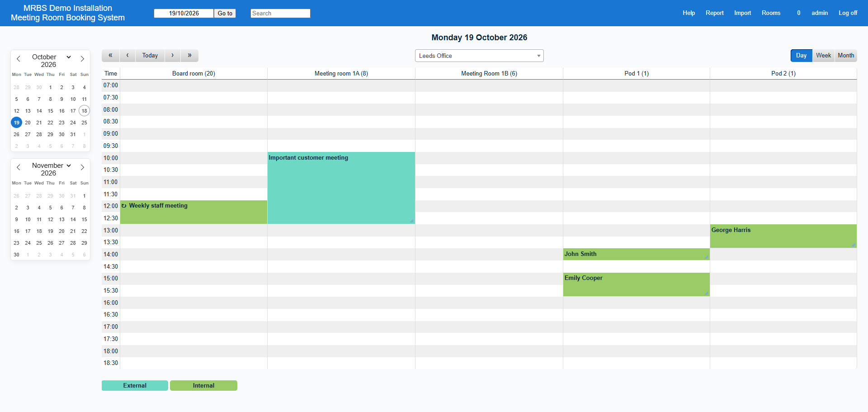Grab resize handle of John Smith booking

tap(707, 257)
